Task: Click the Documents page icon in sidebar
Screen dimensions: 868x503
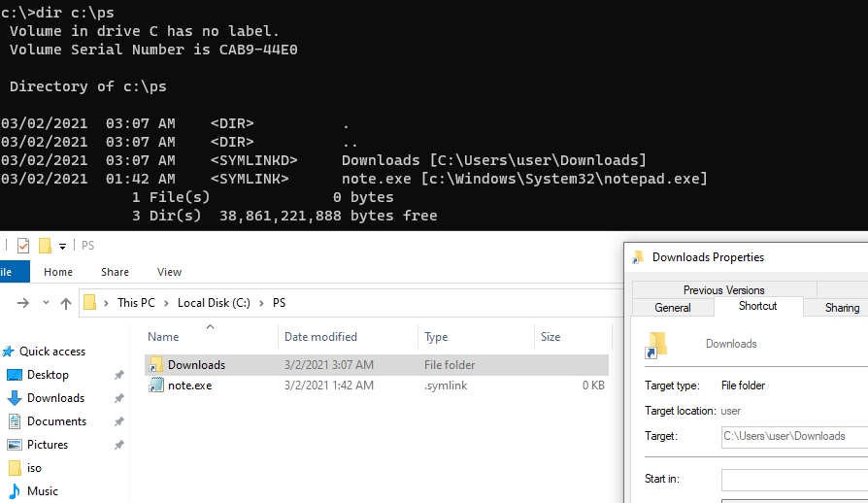Action: pos(15,421)
